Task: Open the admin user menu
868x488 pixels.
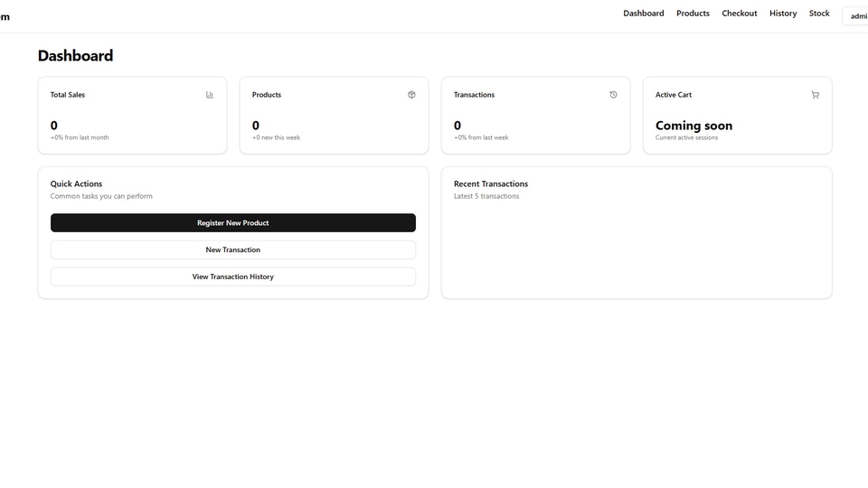Action: point(857,16)
